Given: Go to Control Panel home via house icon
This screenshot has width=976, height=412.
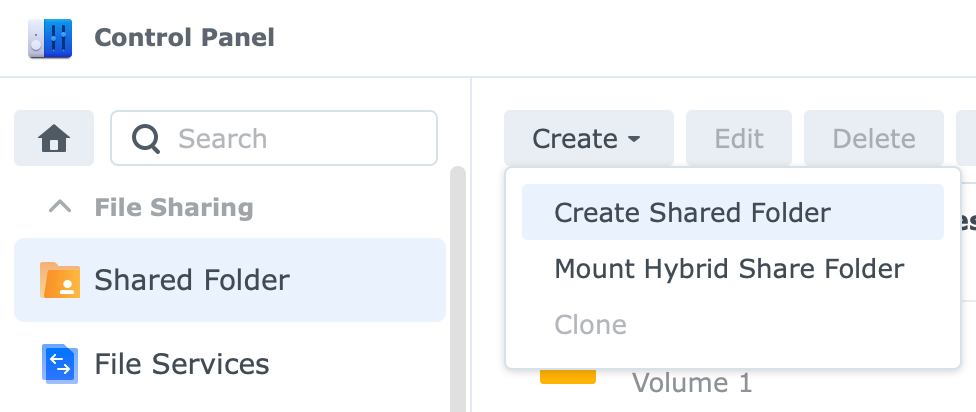Looking at the screenshot, I should [x=54, y=138].
